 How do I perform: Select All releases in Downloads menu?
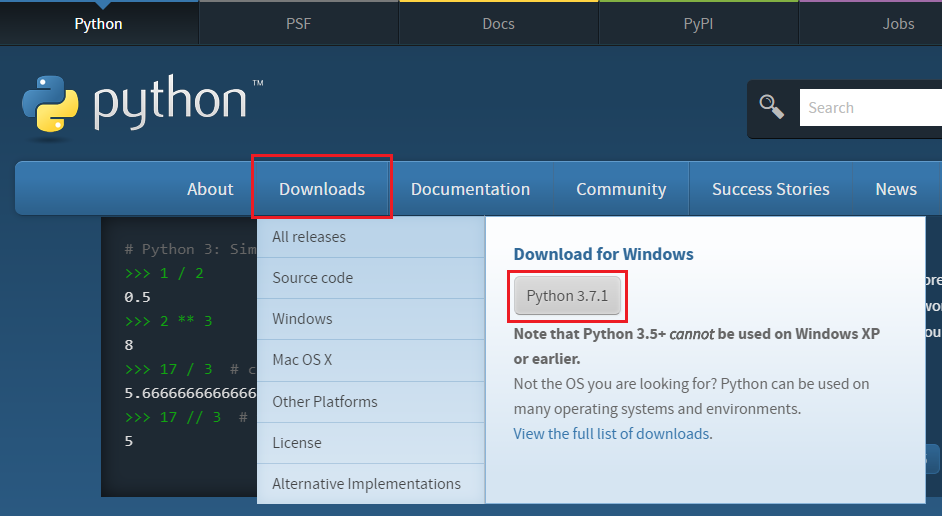371,237
